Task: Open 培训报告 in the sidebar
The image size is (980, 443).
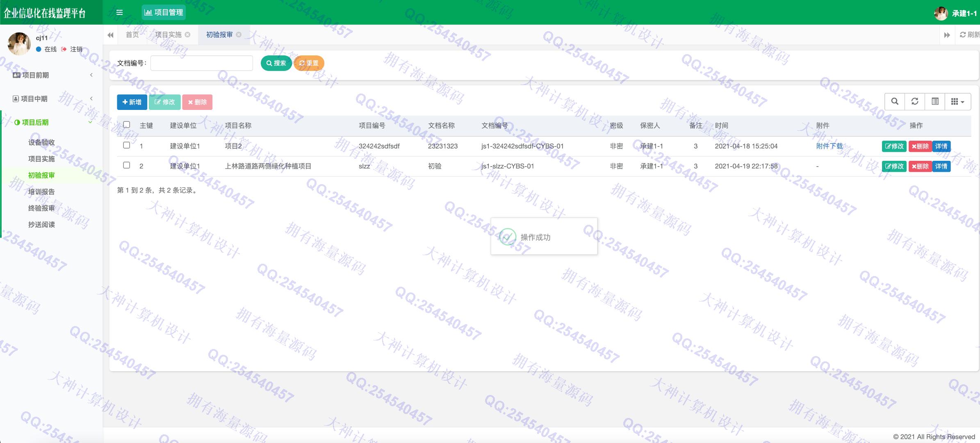Action: coord(41,192)
